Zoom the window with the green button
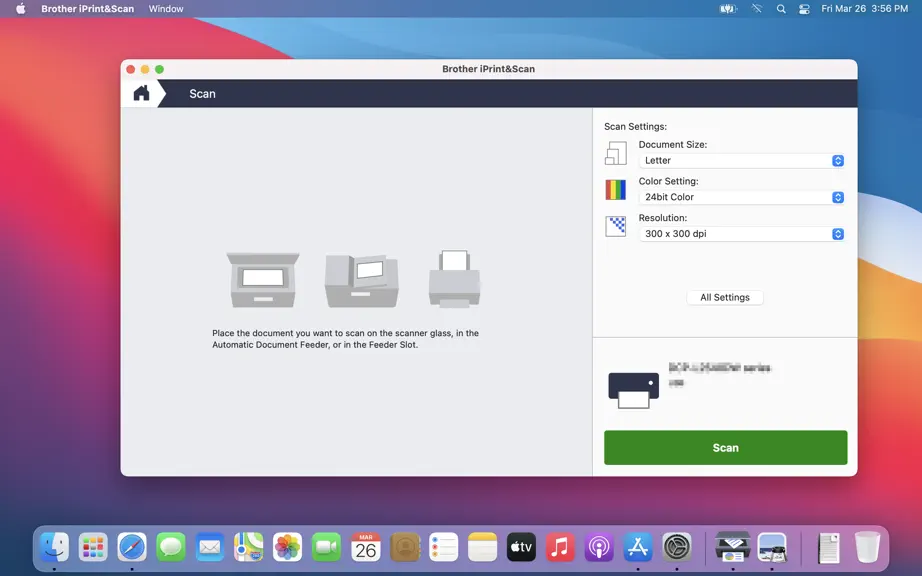Viewport: 922px width, 576px height. (x=159, y=69)
